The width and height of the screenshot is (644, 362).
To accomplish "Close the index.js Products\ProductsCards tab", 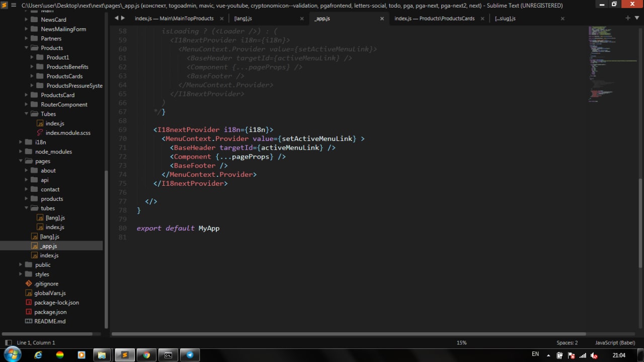I will tap(482, 19).
